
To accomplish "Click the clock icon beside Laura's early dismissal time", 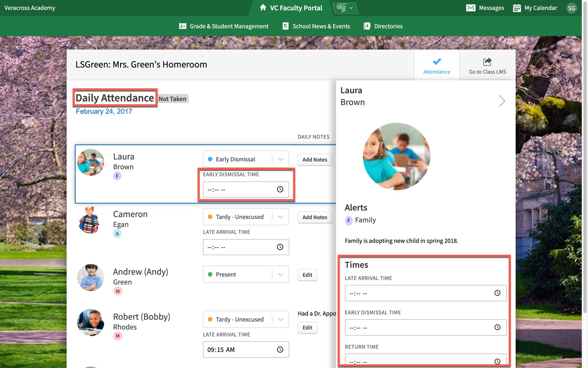I will point(280,189).
